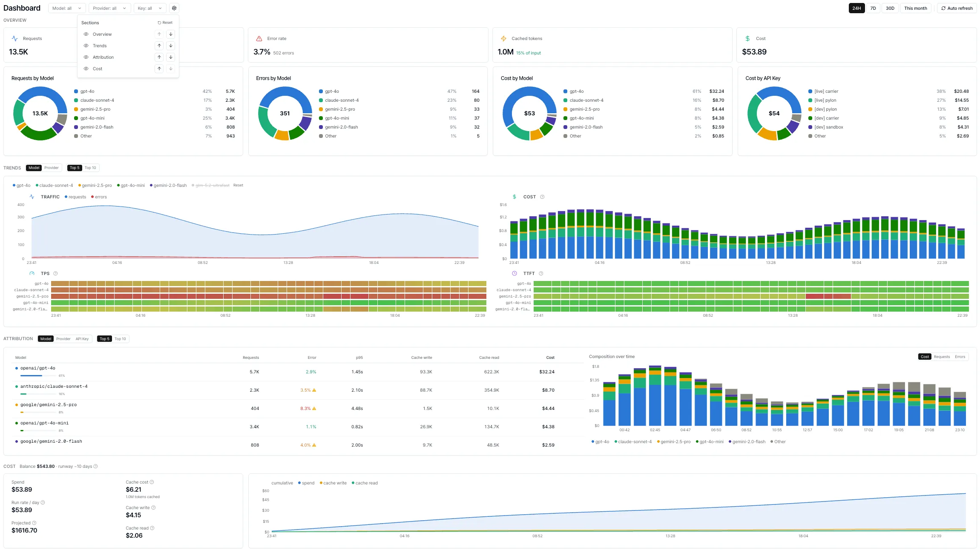Move Attribution section down
The width and height of the screenshot is (980, 553).
[x=171, y=57]
